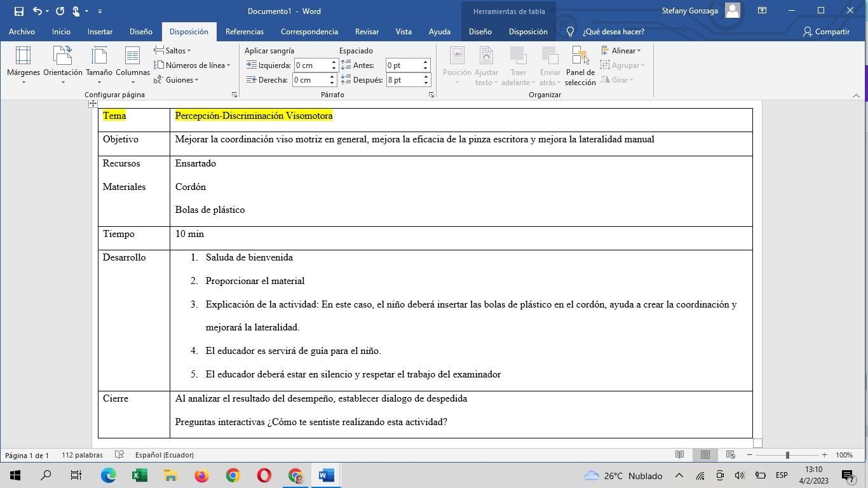Open Excel from the taskbar
Image resolution: width=868 pixels, height=488 pixels.
[x=140, y=475]
